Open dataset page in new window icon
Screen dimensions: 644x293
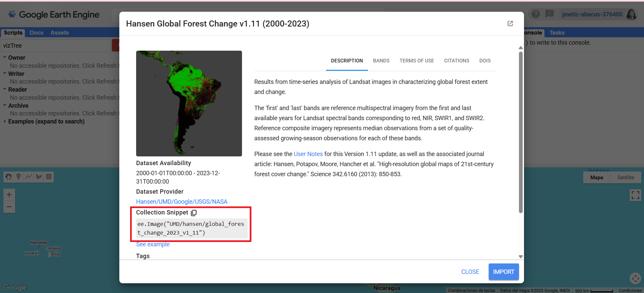pyautogui.click(x=510, y=23)
